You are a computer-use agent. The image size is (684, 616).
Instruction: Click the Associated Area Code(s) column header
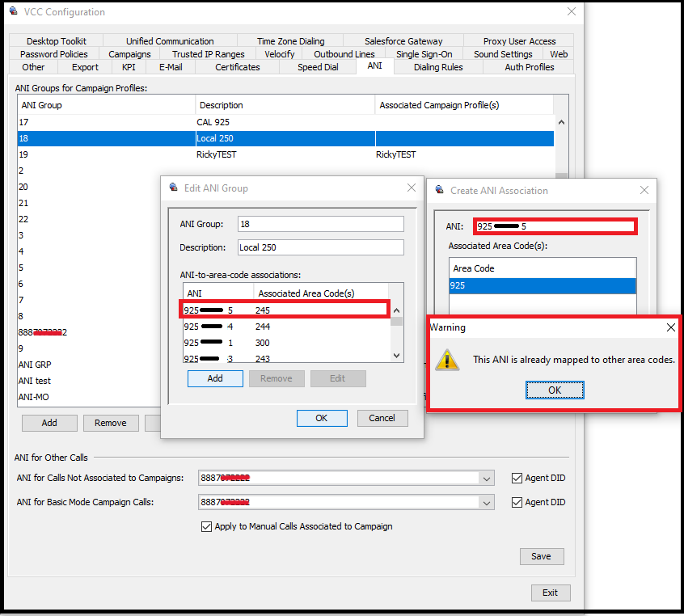[x=321, y=293]
